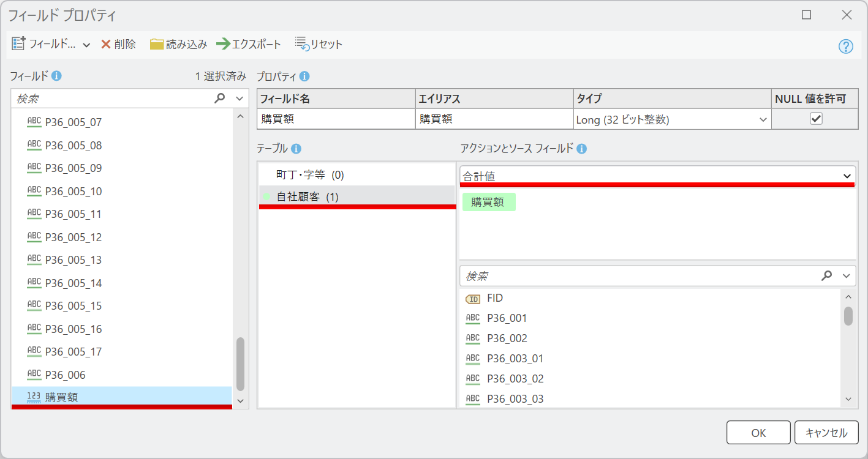
Task: Click the magnifier in the field list search
Action: [x=219, y=99]
